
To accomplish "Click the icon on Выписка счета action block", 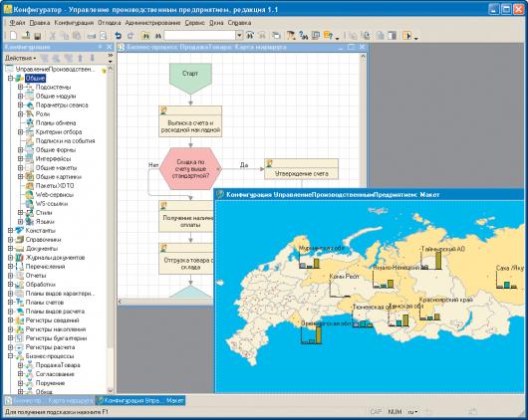I will tap(163, 110).
